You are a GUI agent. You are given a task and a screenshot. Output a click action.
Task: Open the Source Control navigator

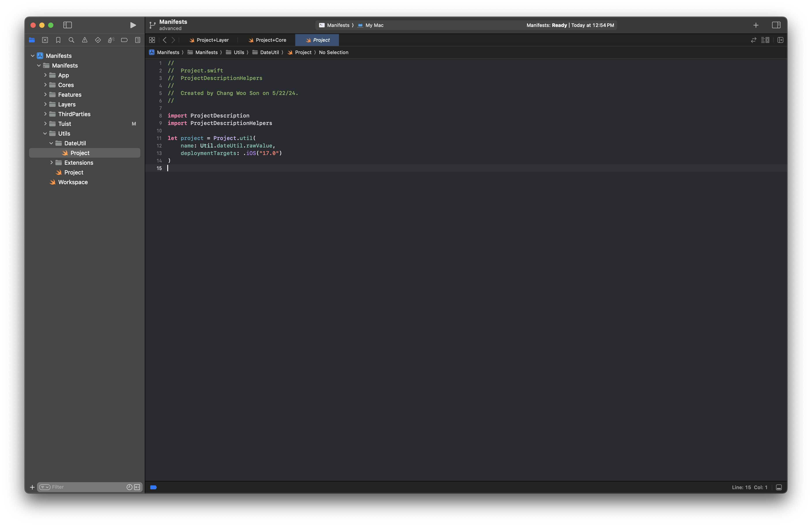tap(45, 40)
